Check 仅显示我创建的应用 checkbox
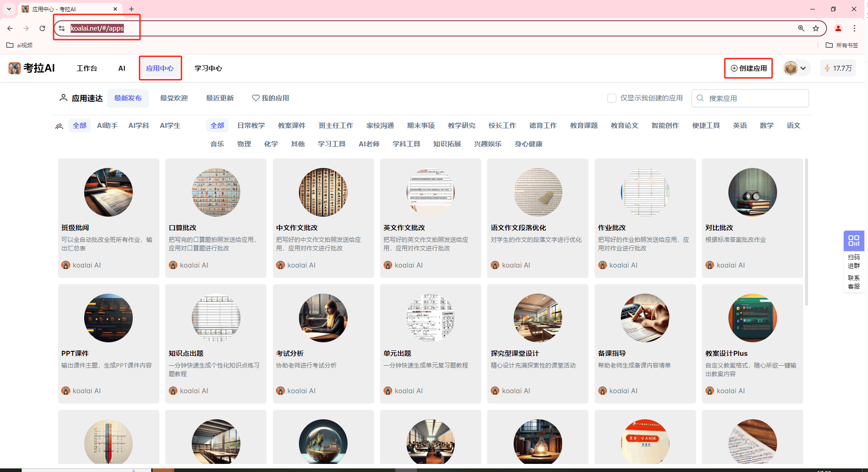Image resolution: width=868 pixels, height=472 pixels. 612,98
